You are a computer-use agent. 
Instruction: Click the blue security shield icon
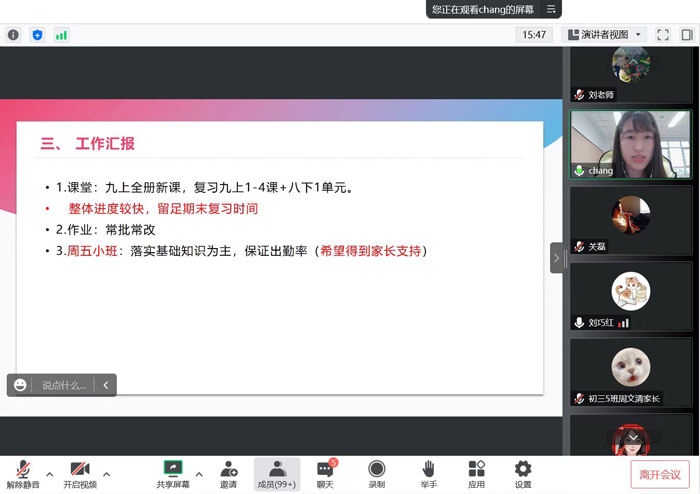click(38, 35)
